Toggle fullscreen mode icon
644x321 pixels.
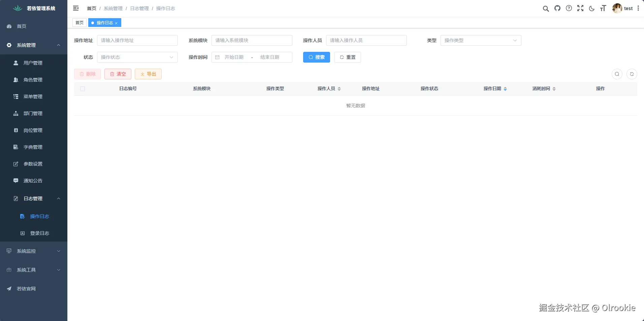point(580,8)
